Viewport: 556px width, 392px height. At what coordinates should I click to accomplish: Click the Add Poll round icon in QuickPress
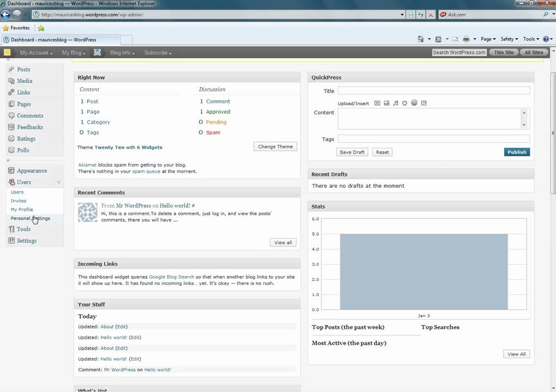414,103
